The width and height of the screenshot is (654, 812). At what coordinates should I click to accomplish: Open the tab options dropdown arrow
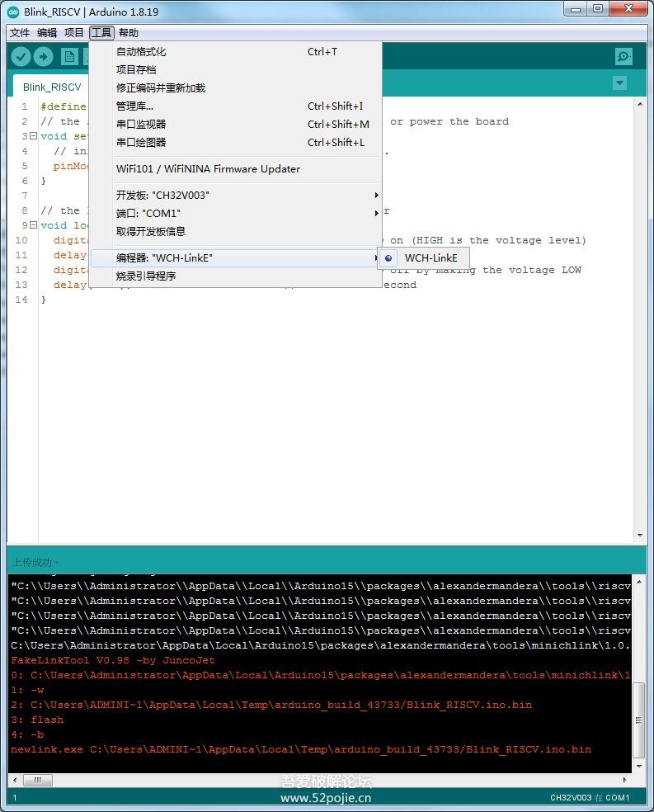click(x=619, y=83)
